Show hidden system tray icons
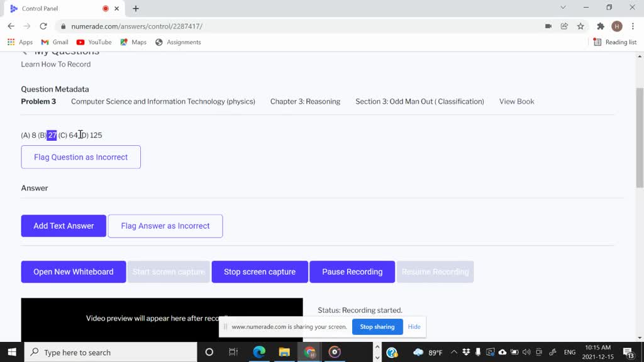 (454, 353)
